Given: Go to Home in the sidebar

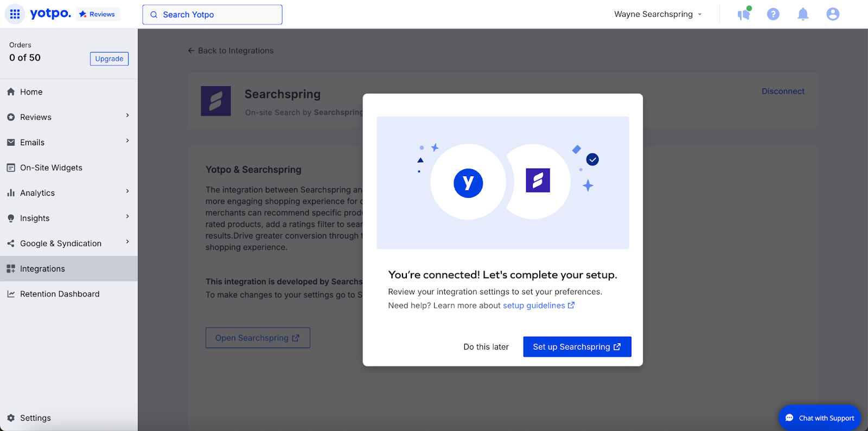Looking at the screenshot, I should pos(69,92).
